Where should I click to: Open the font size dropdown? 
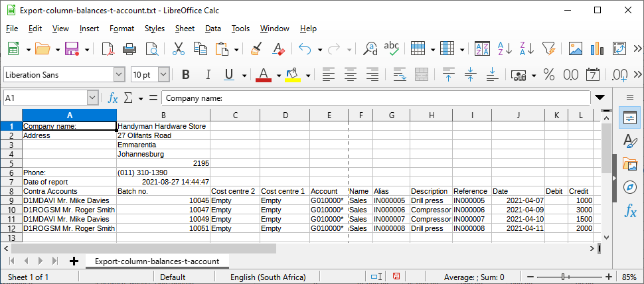tap(163, 74)
